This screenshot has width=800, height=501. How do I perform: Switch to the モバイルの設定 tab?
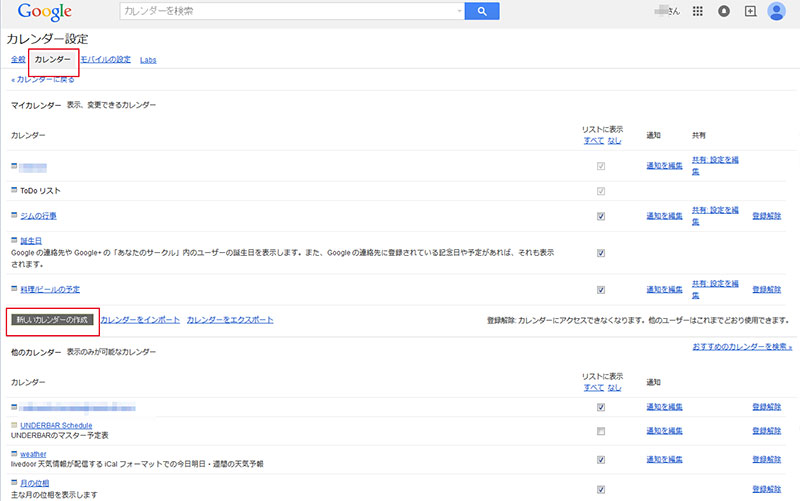[106, 60]
